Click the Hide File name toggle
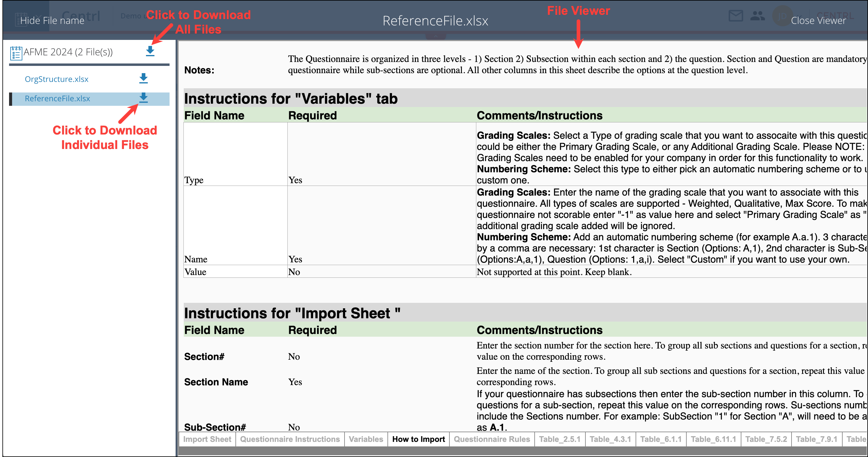The image size is (868, 457). coord(52,20)
